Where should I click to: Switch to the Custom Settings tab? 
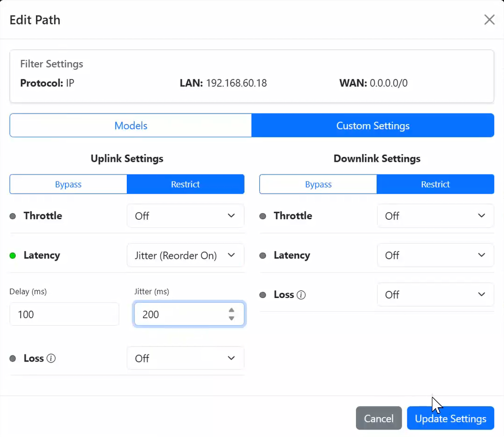(x=373, y=125)
